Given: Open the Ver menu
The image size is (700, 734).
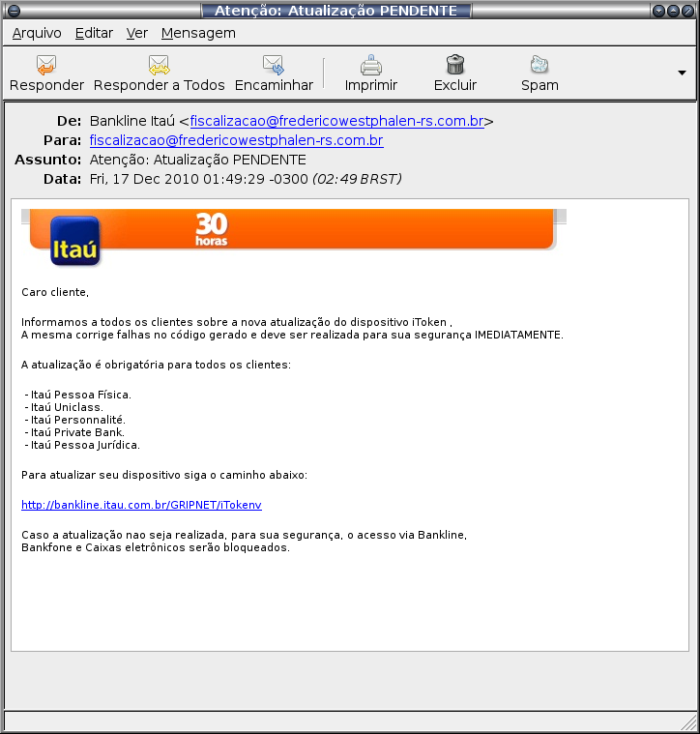Looking at the screenshot, I should point(136,33).
